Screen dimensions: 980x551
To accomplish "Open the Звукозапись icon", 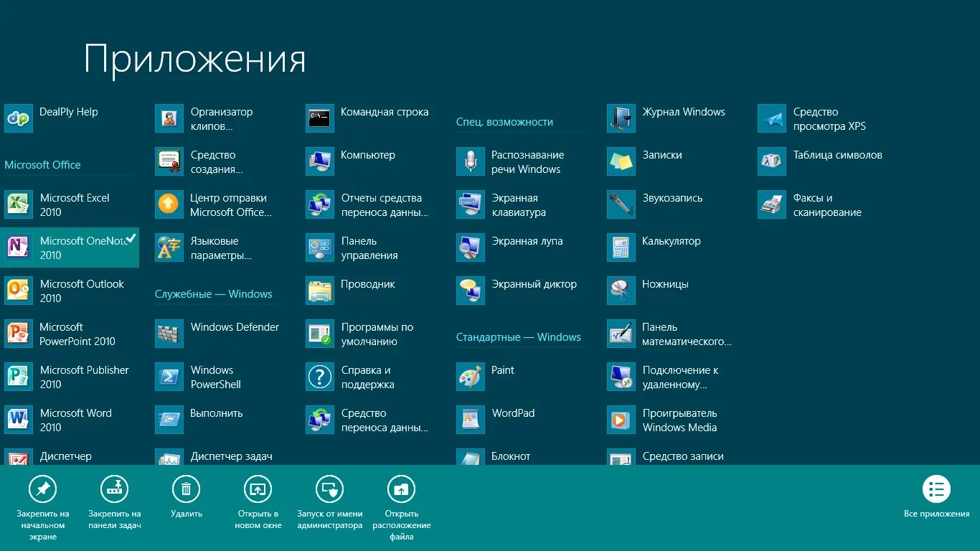I will 621,204.
